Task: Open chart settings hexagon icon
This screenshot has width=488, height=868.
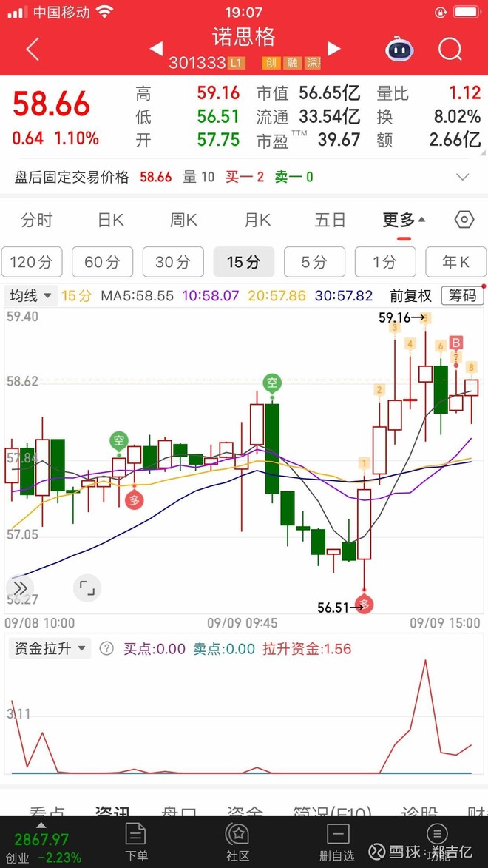Action: tap(464, 220)
